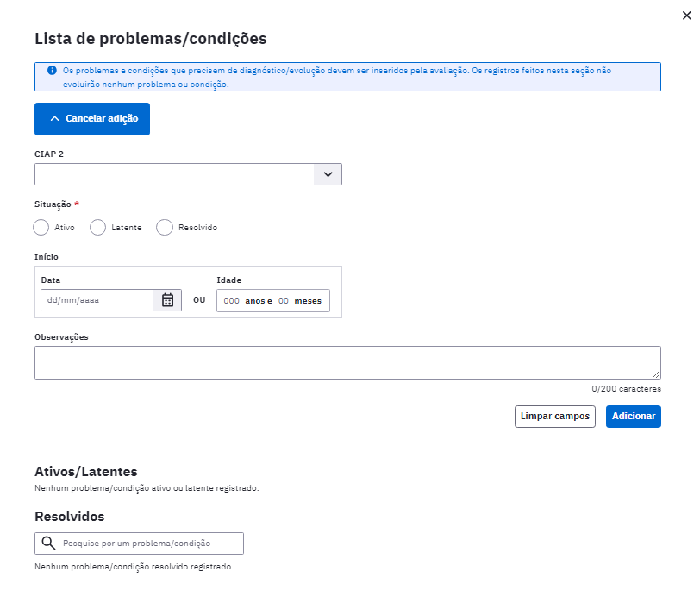Click the Ativos/Latentes section heading

[86, 472]
